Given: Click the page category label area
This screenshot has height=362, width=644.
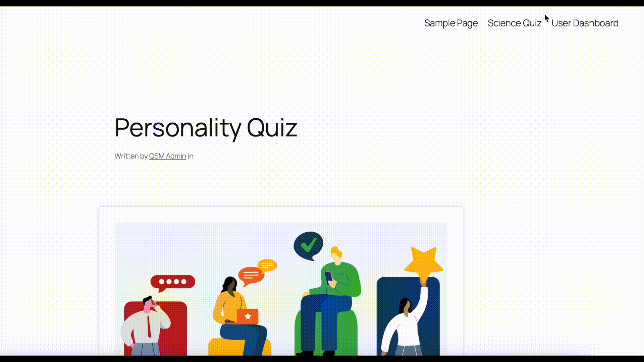Looking at the screenshot, I should (x=195, y=156).
